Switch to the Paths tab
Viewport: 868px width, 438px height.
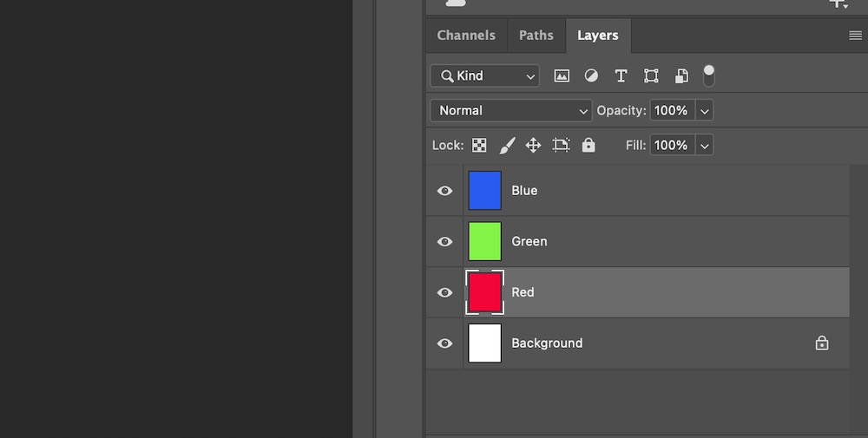coord(536,36)
